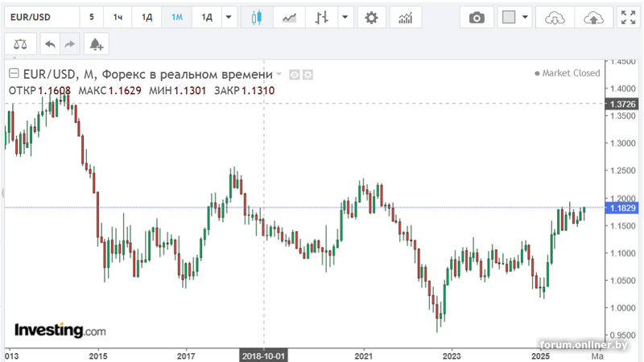Open the compare symbols scales icon
The width and height of the screenshot is (644, 362).
click(21, 44)
